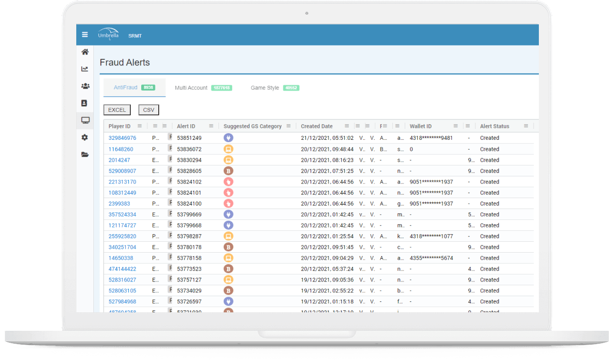Screen dimensions: 609x364
Task: Open the settings gear icon
Action: click(x=85, y=137)
